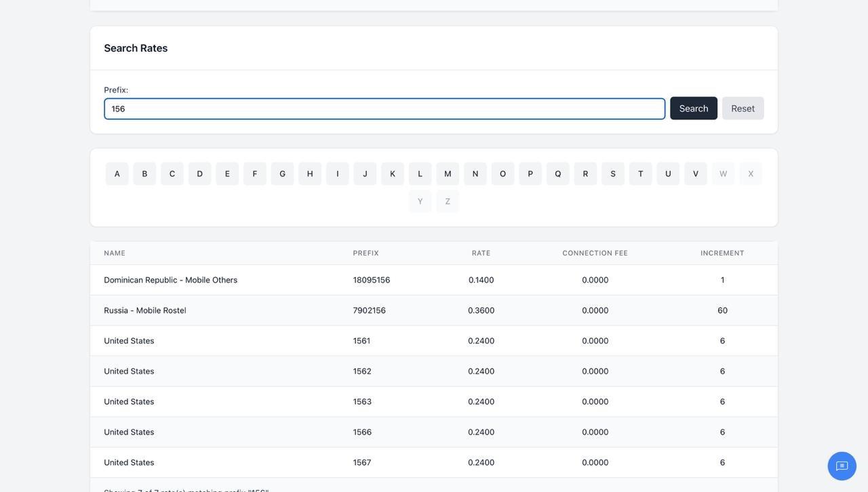Open the chat support floating icon
This screenshot has height=492, width=868.
[x=842, y=466]
